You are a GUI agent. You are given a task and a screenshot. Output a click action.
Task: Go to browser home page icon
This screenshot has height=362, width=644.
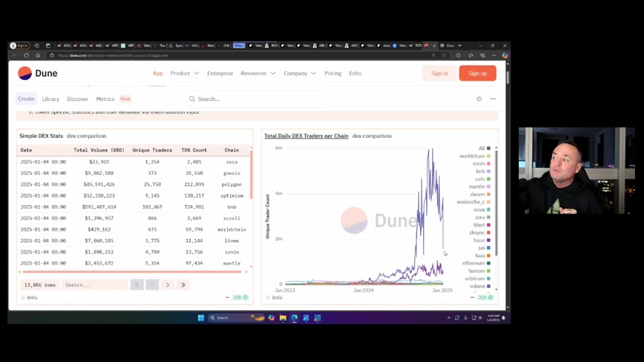pyautogui.click(x=38, y=55)
